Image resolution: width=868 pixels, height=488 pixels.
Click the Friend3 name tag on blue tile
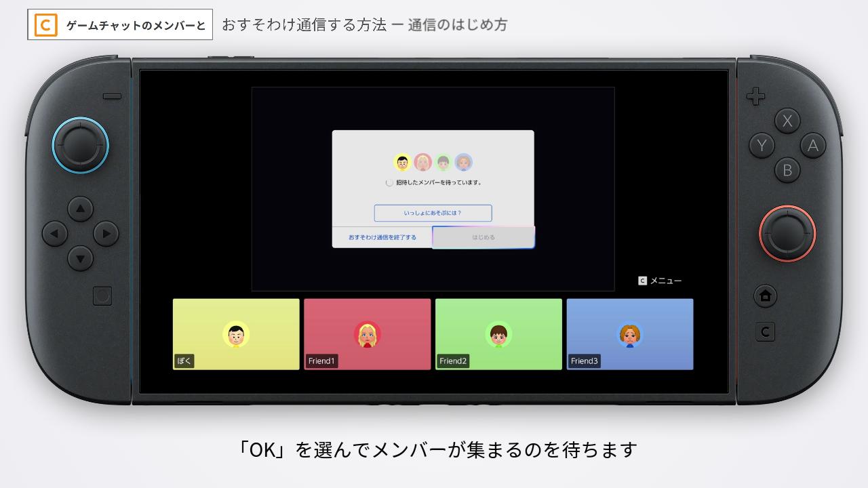tap(585, 361)
